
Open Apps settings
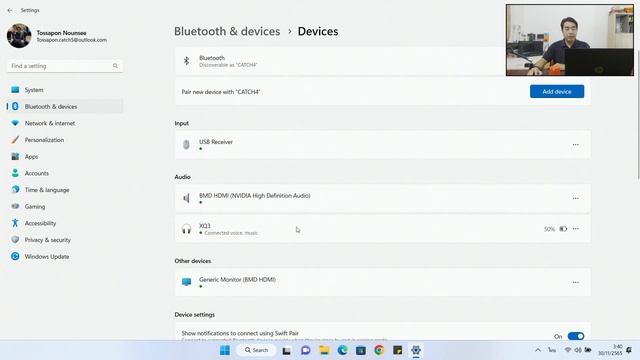(x=65, y=157)
